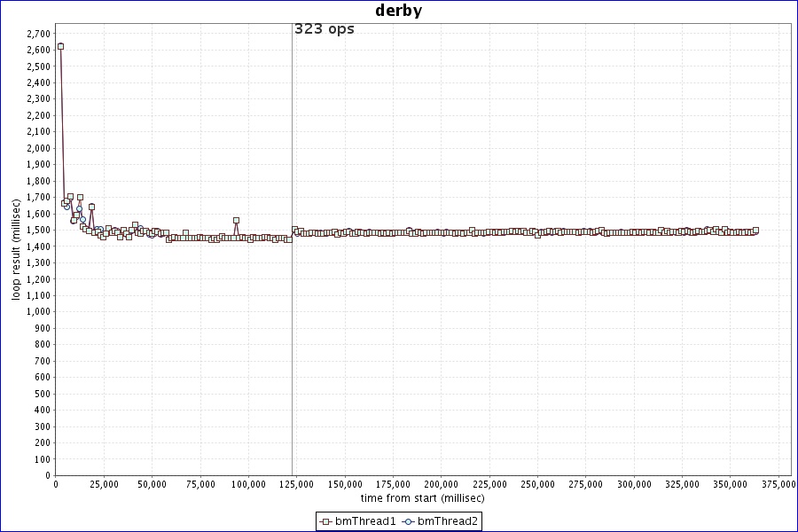Click the "loop result (millisec)" axis label
This screenshot has width=798, height=532.
click(15, 250)
